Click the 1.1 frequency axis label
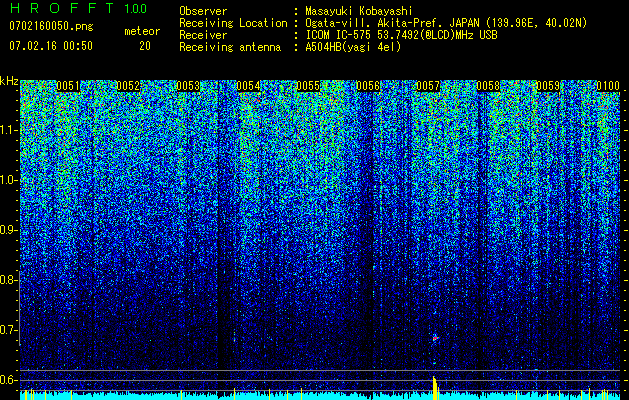Screen dimensions: 629x400 click(9, 130)
